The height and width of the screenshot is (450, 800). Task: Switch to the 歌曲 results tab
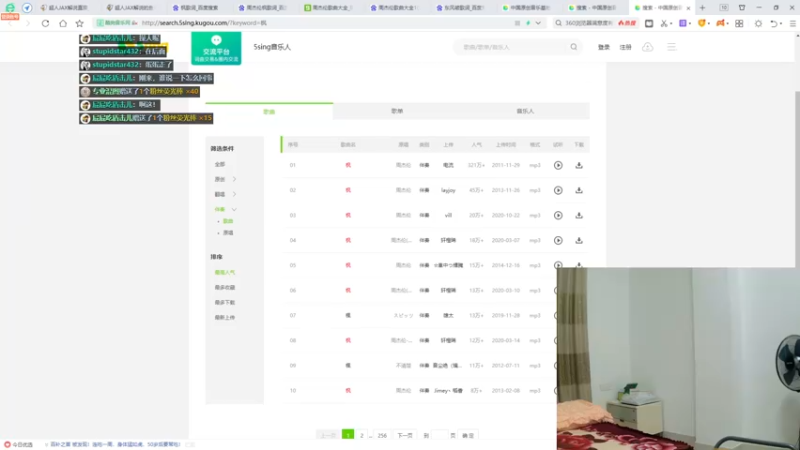click(x=269, y=111)
